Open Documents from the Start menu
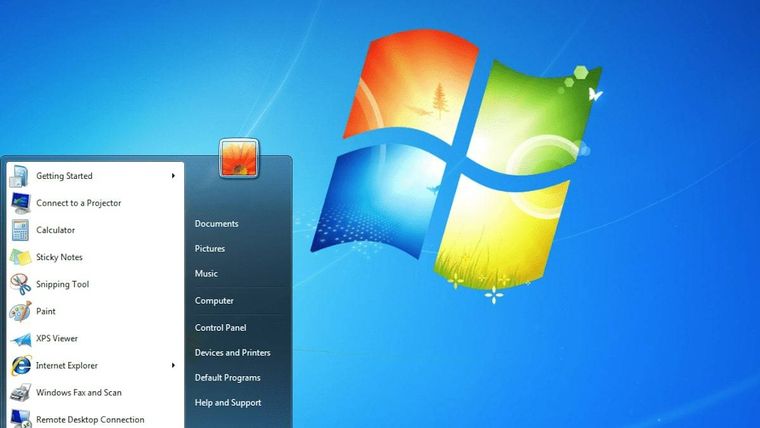The width and height of the screenshot is (760, 428). 217,223
